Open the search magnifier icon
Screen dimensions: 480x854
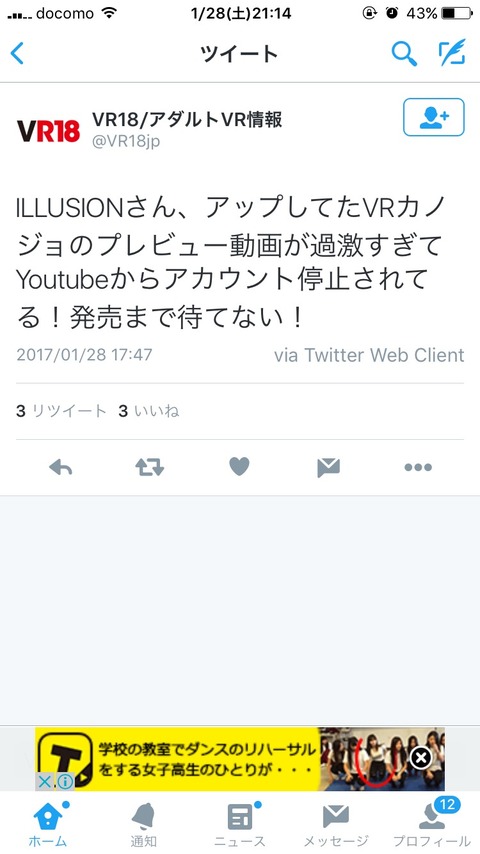coord(404,53)
